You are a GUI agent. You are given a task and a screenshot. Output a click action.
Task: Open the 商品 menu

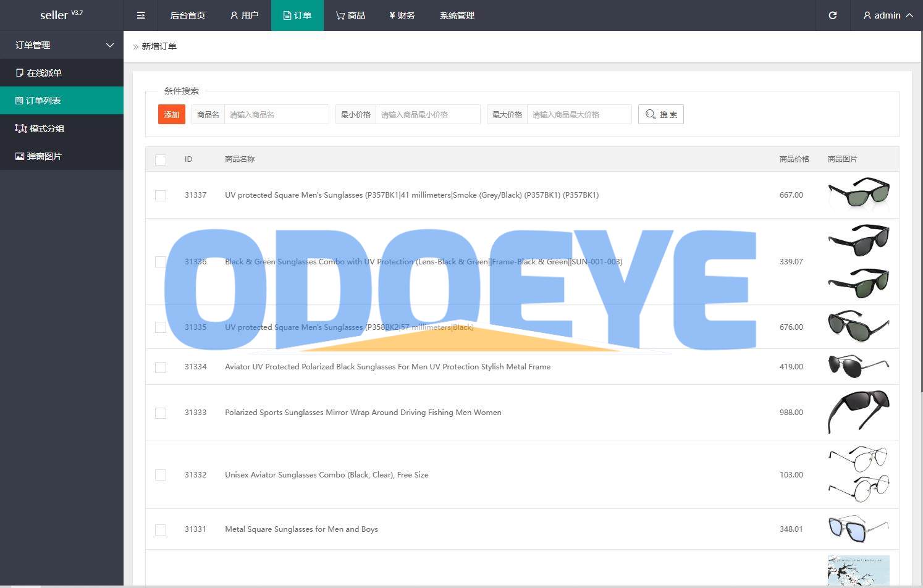pyautogui.click(x=350, y=15)
